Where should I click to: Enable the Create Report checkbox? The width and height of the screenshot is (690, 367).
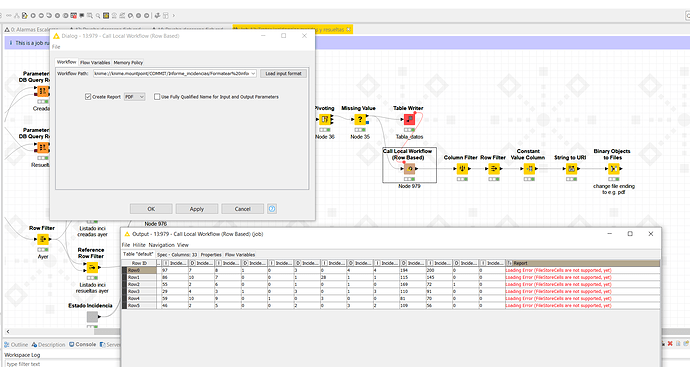point(88,96)
